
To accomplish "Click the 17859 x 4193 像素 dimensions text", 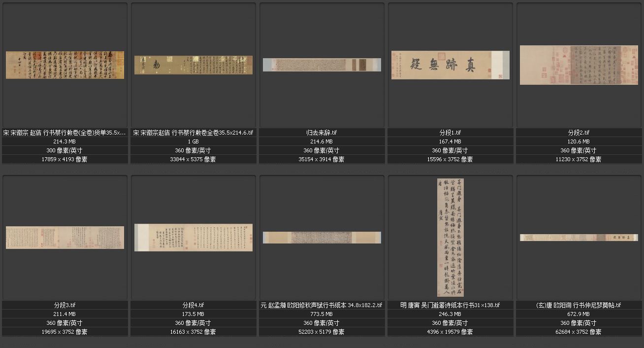I will point(65,159).
